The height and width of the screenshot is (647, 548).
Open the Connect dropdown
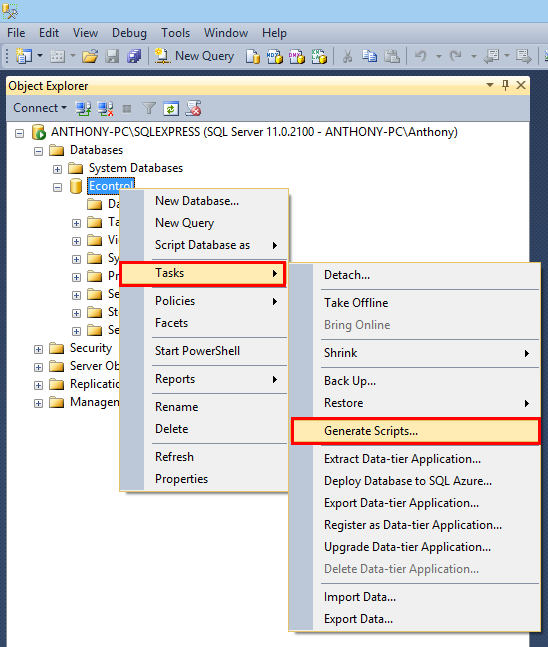click(x=40, y=108)
